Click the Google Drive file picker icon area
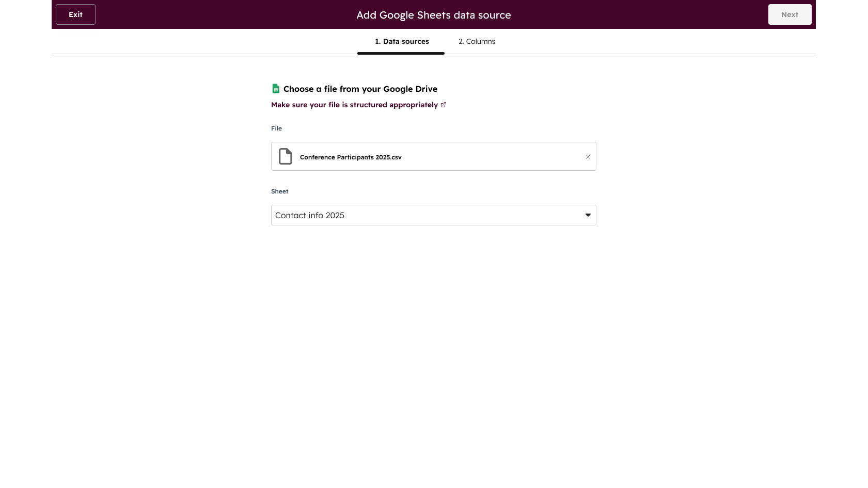Screen dimensions: 868x488 tap(276, 88)
